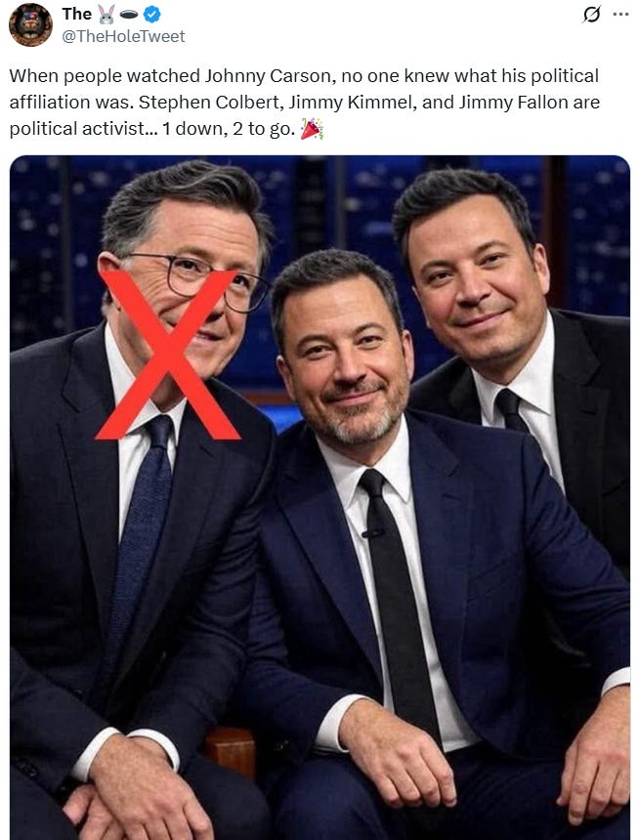The height and width of the screenshot is (840, 638).
Task: Click the rabbit emoji in display name
Action: 106,15
